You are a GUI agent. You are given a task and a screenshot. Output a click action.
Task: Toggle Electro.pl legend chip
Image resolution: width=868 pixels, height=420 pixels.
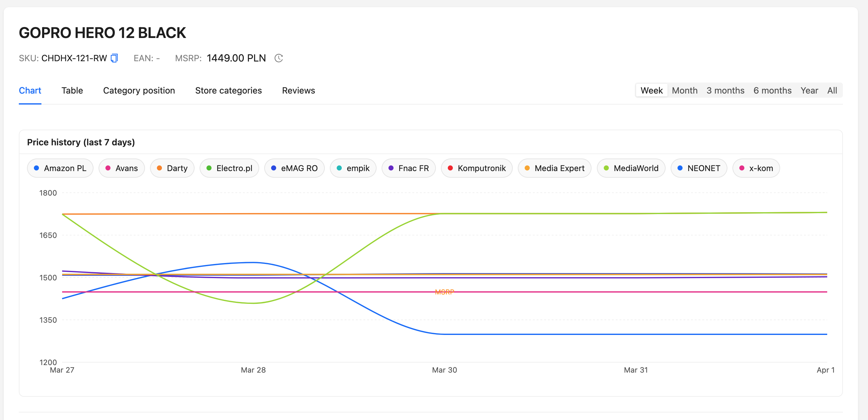pos(229,168)
